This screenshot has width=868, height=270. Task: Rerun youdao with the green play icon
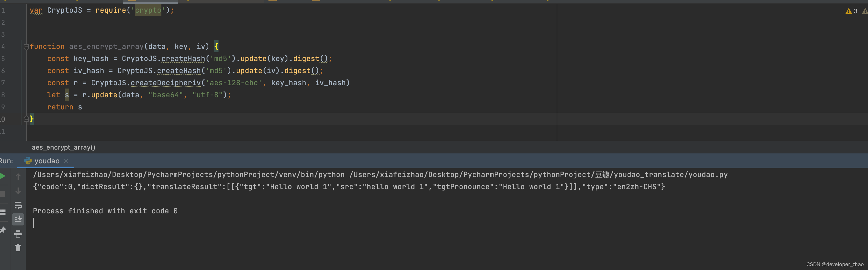[x=2, y=176]
